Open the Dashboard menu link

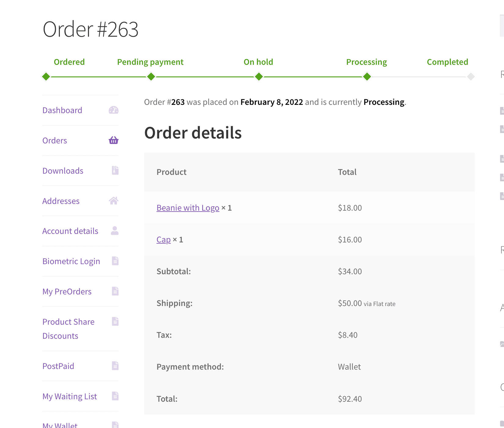pyautogui.click(x=62, y=110)
